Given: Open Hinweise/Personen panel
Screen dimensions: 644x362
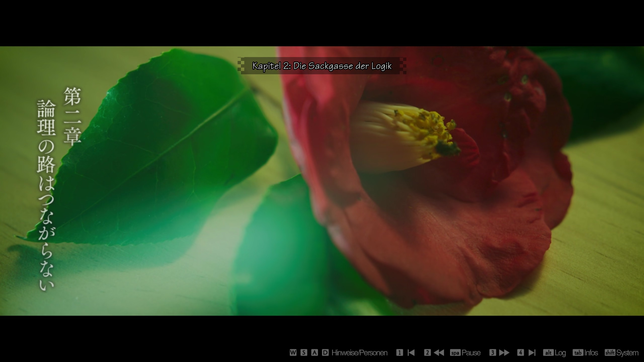Looking at the screenshot, I should tap(359, 353).
